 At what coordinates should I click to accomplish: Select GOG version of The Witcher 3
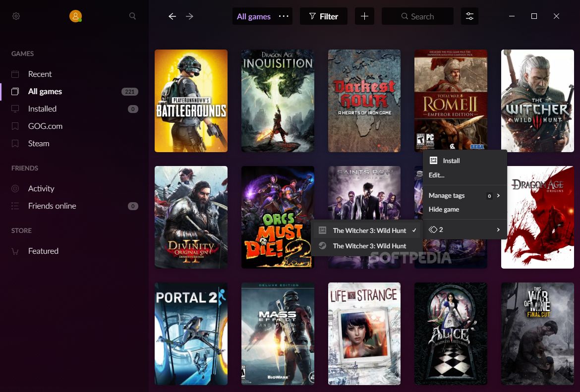tap(367, 230)
